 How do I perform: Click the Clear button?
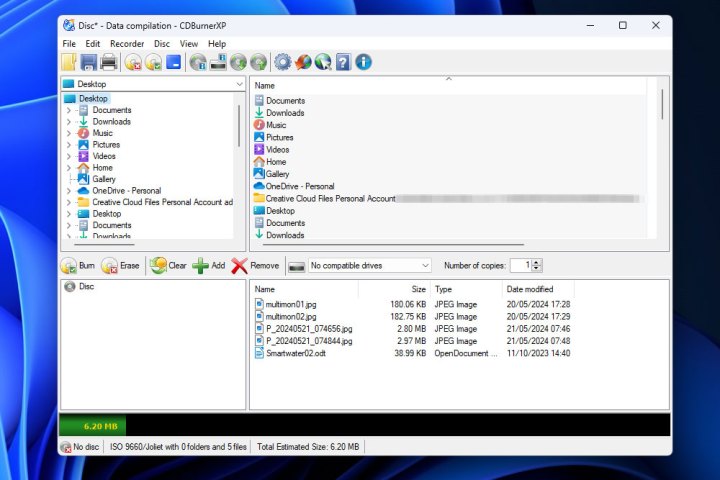tap(168, 266)
